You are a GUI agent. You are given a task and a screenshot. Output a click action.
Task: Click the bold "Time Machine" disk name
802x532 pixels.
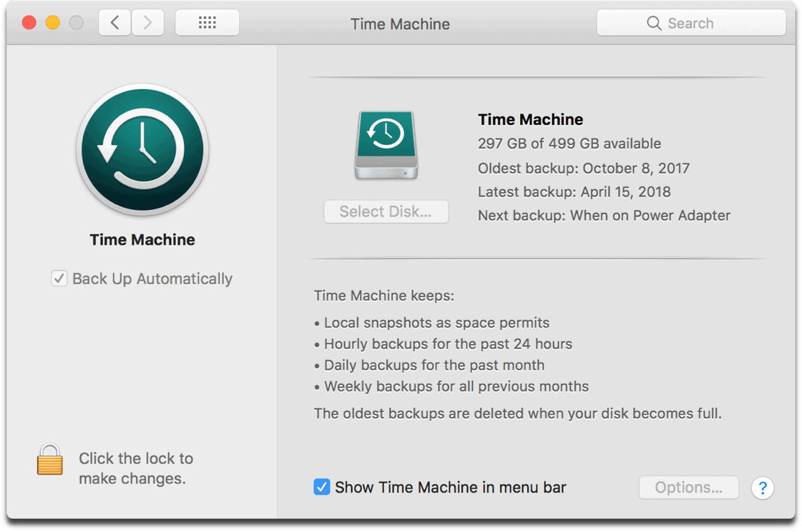531,120
